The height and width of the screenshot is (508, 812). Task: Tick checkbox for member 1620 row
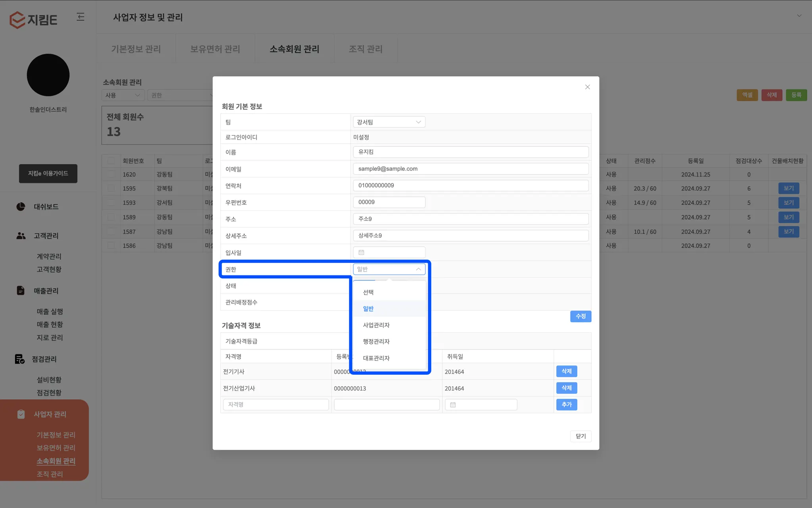click(111, 174)
